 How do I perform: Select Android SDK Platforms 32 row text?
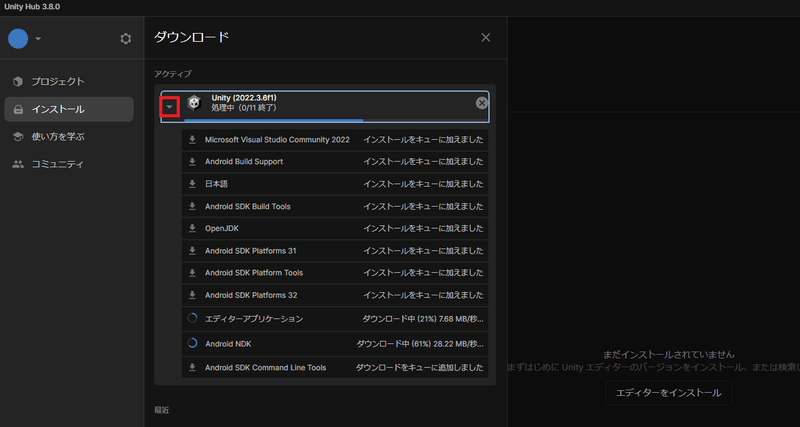(x=251, y=295)
